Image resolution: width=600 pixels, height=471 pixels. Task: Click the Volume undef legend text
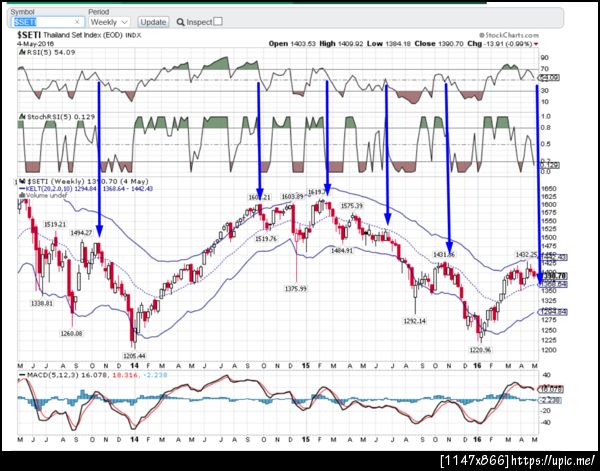point(43,195)
